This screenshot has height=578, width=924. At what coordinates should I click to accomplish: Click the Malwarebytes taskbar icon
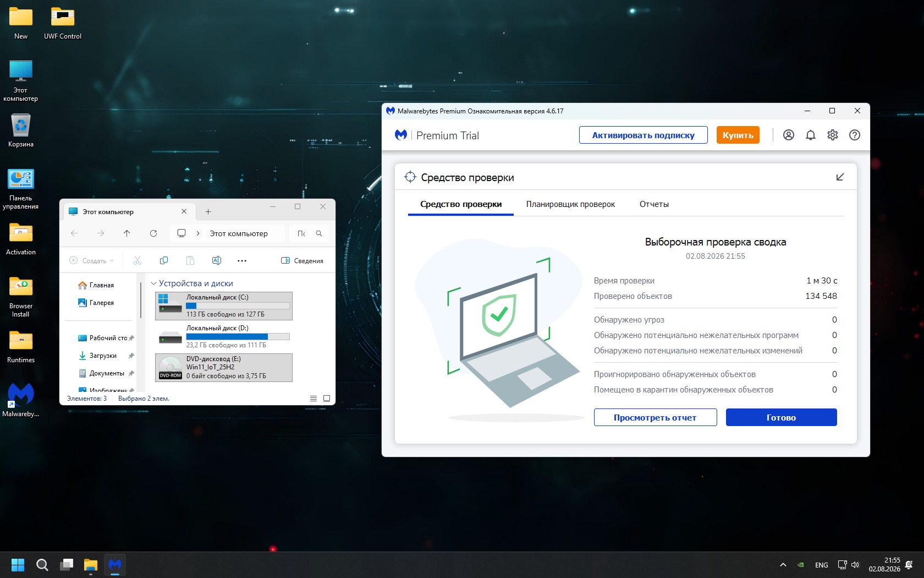115,565
